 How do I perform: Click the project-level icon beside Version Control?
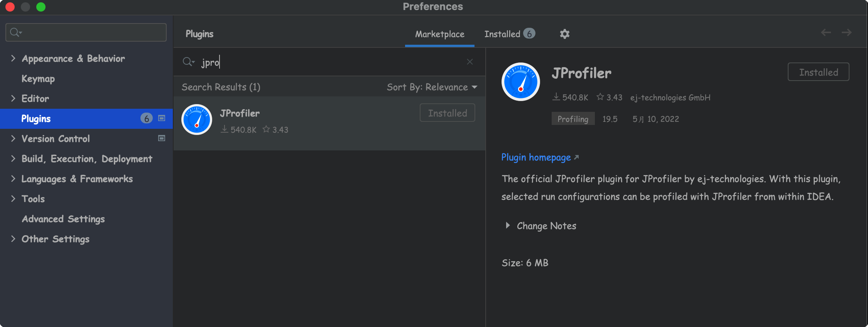[162, 138]
